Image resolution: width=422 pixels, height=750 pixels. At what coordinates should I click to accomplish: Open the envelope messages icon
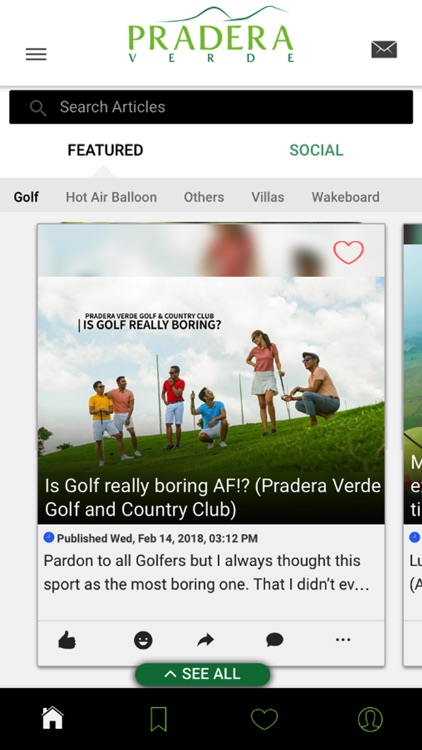384,49
